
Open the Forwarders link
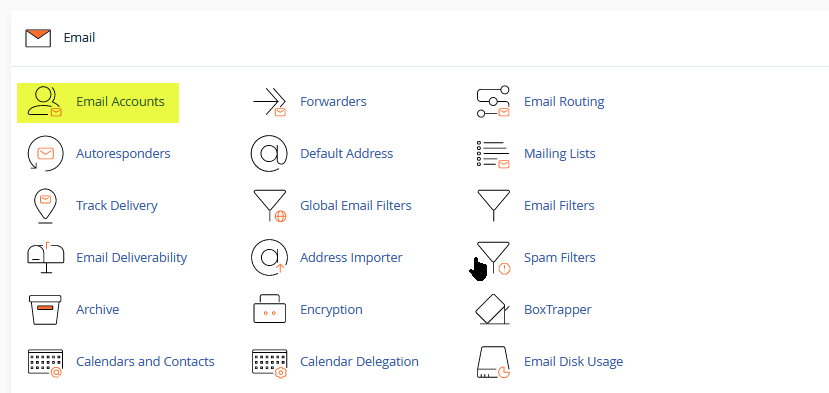333,102
